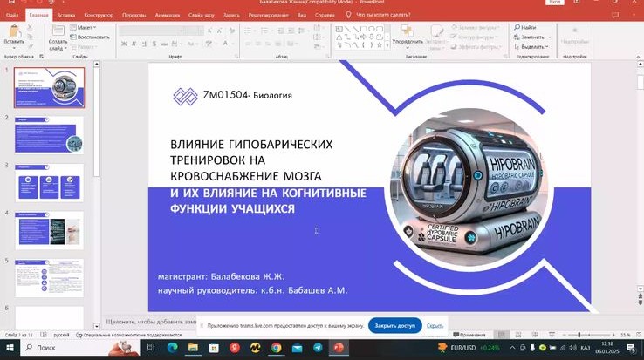The image size is (644, 360).
Task: Click the Format Painter brush icon
Action: pos(30,46)
